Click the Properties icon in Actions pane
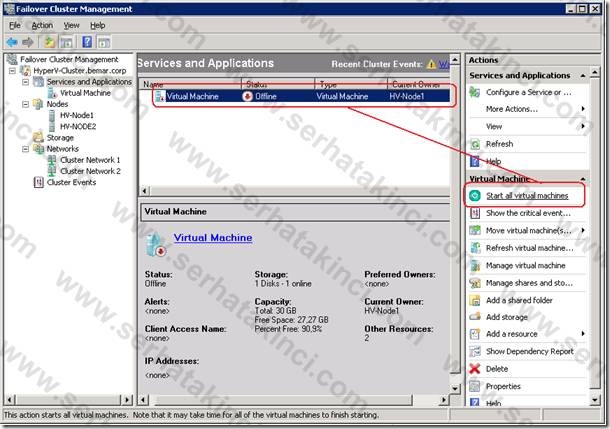Viewport: 610px width, 429px height. coord(475,386)
